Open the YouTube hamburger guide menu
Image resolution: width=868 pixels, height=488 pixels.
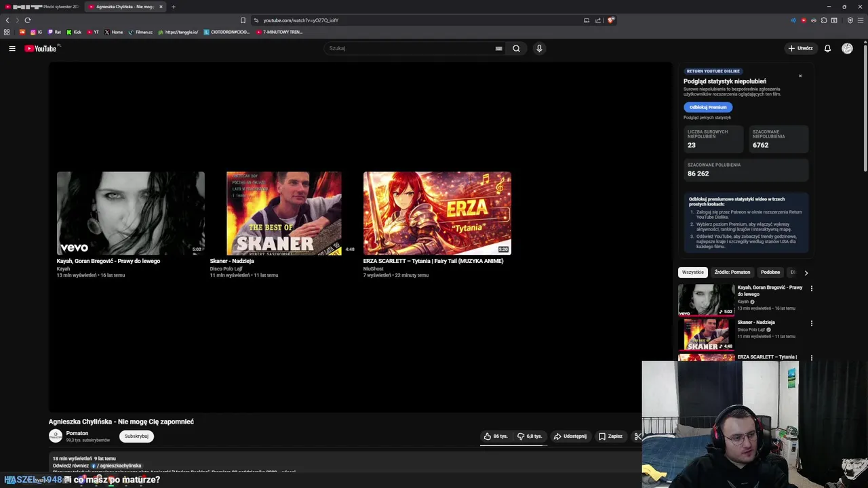[12, 48]
